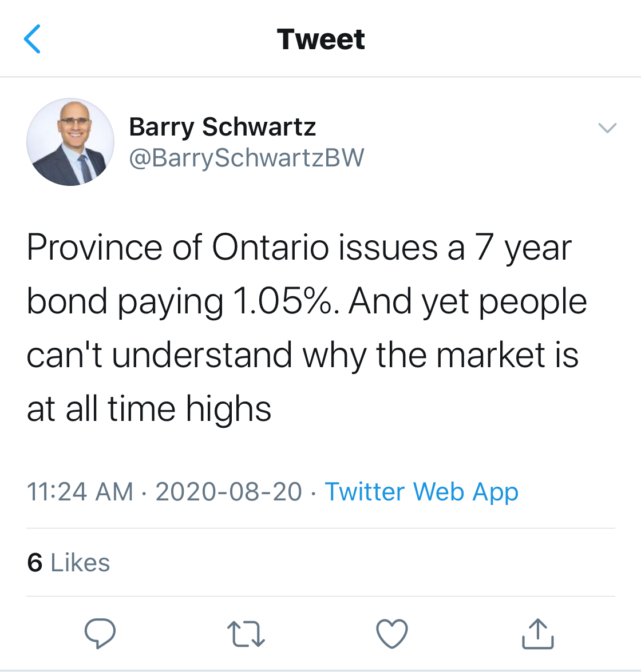Tap the "at all time highs" line
The width and height of the screenshot is (641, 672).
point(149,408)
